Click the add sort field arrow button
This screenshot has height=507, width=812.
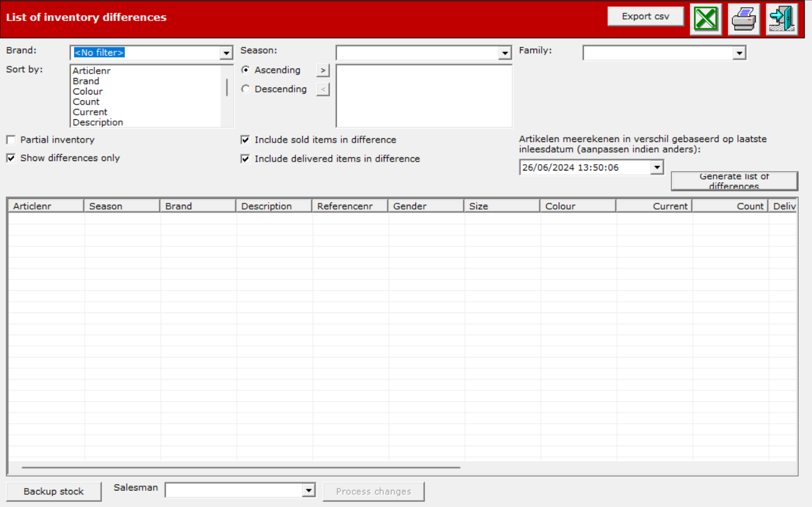tap(323, 70)
